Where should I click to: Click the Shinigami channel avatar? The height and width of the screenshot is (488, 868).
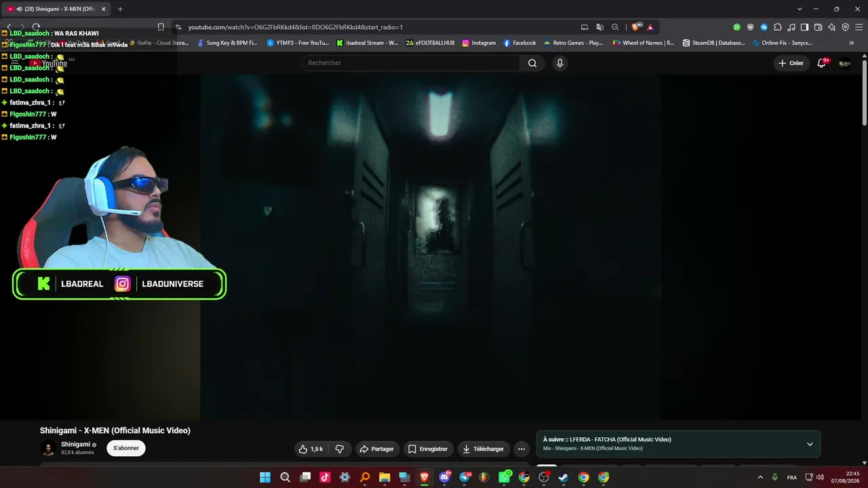(48, 448)
